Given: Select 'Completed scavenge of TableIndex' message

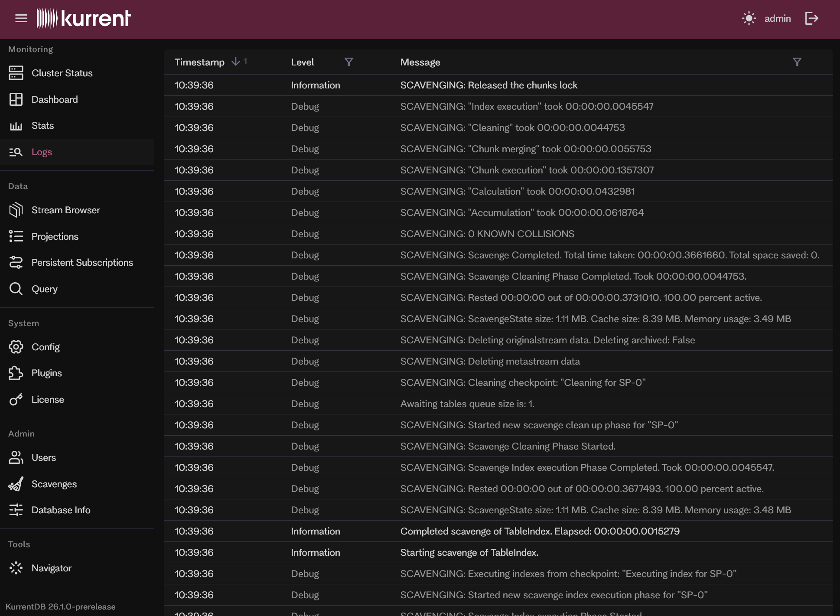Looking at the screenshot, I should (540, 531).
